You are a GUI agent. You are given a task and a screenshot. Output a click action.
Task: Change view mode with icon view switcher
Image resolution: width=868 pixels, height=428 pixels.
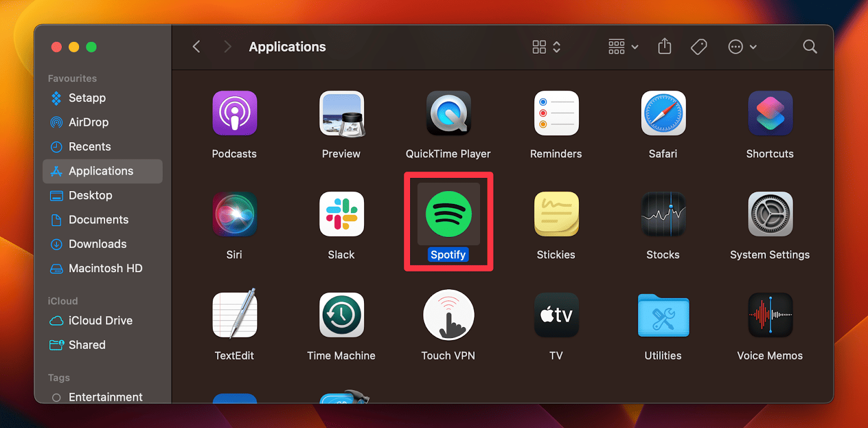(546, 47)
